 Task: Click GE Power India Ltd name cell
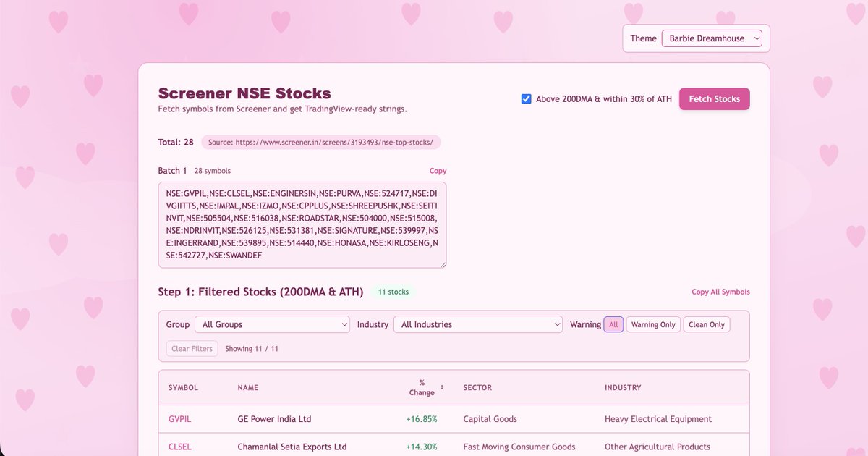[x=275, y=419]
